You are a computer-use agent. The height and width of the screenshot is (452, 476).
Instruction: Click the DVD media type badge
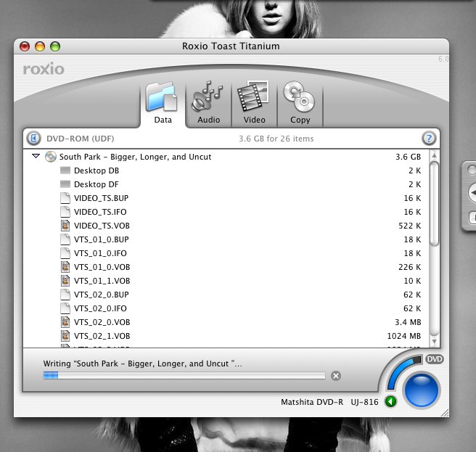click(435, 359)
